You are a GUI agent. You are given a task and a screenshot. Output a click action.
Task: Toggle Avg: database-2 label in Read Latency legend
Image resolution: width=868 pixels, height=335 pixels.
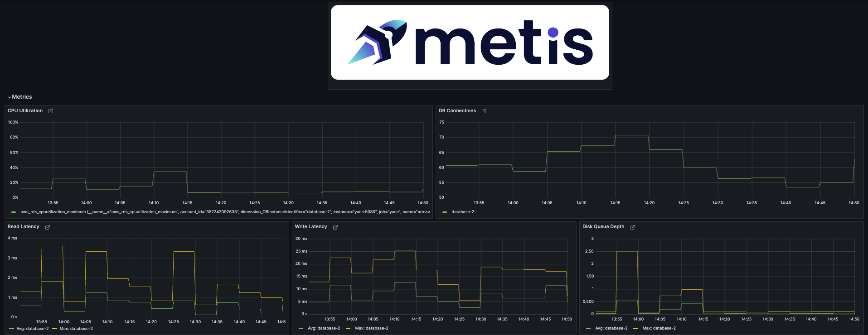33,329
